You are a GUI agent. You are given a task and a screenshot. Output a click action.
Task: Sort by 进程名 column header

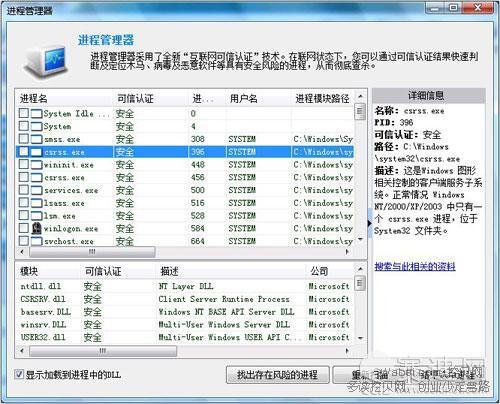pyautogui.click(x=64, y=98)
